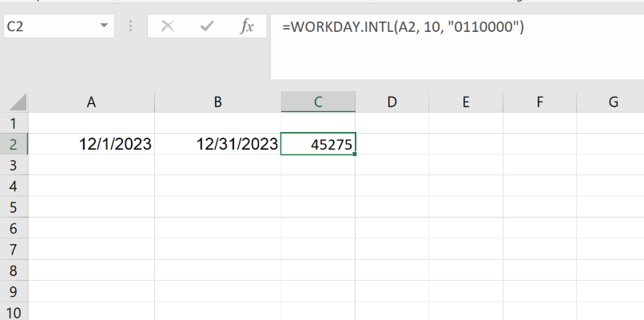Click the Name Box resize dots handle
644x320 pixels.
(x=130, y=26)
